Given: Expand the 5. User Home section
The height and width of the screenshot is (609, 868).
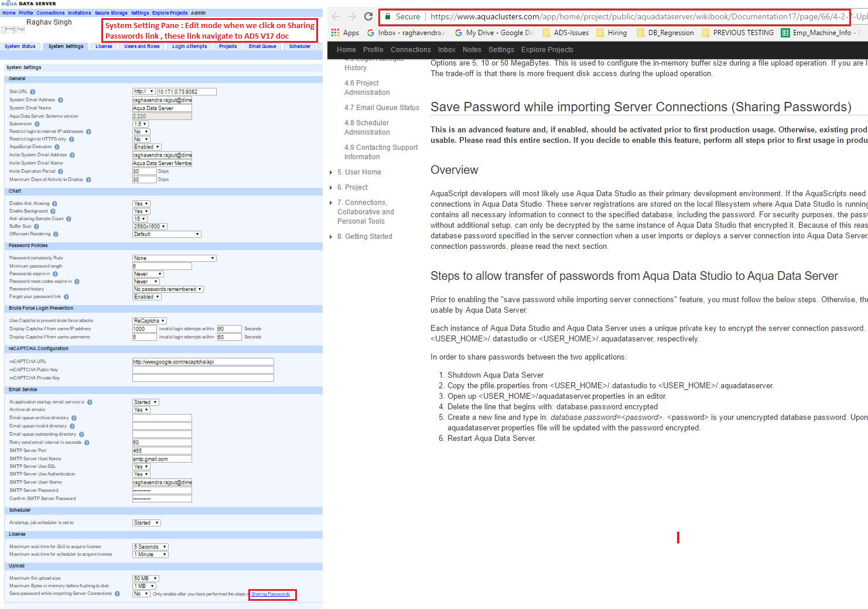Looking at the screenshot, I should 331,172.
